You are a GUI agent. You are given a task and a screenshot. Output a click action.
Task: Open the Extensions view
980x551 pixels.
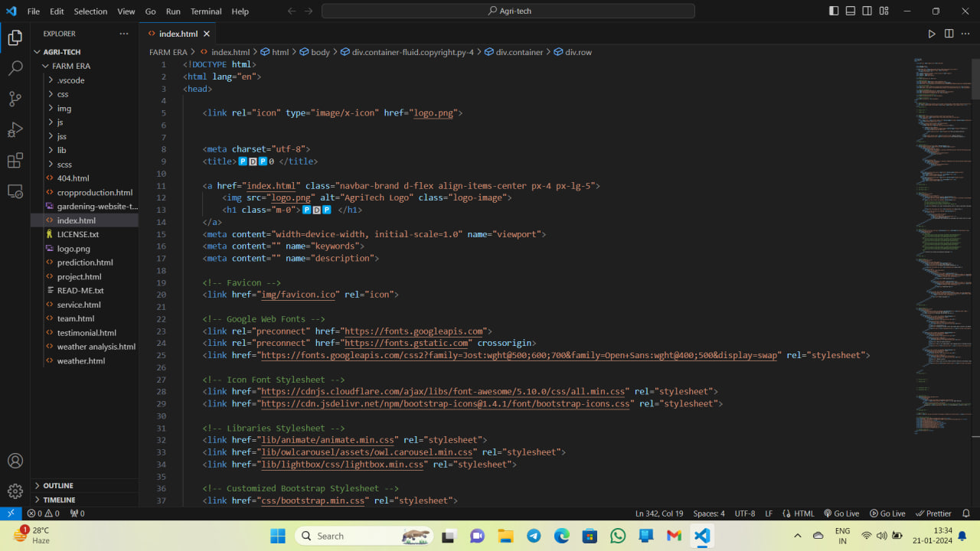click(15, 161)
